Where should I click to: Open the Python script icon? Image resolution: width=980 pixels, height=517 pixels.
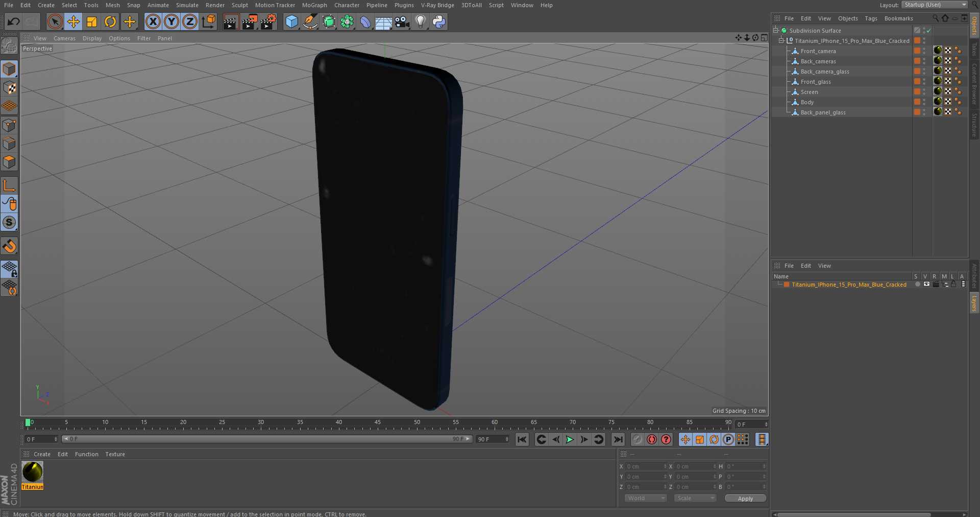point(439,21)
